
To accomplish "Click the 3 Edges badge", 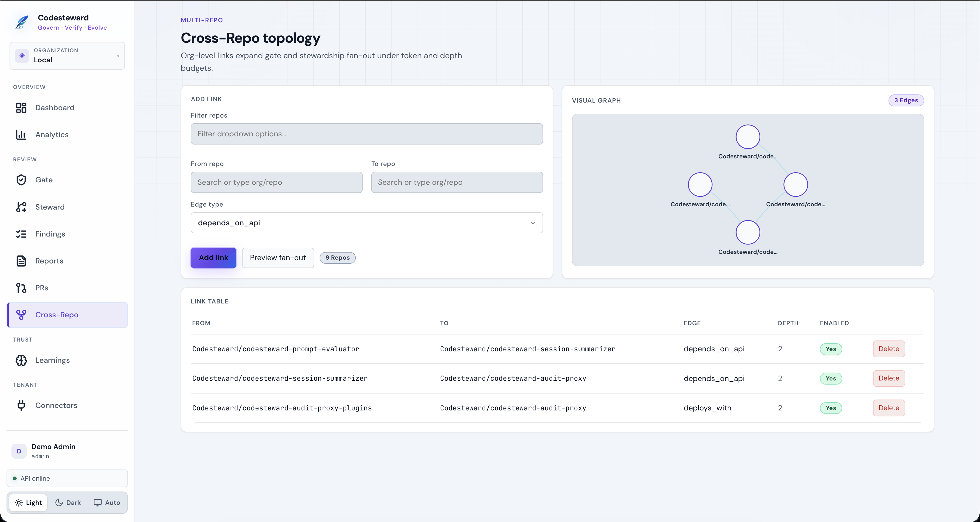I will tap(906, 100).
